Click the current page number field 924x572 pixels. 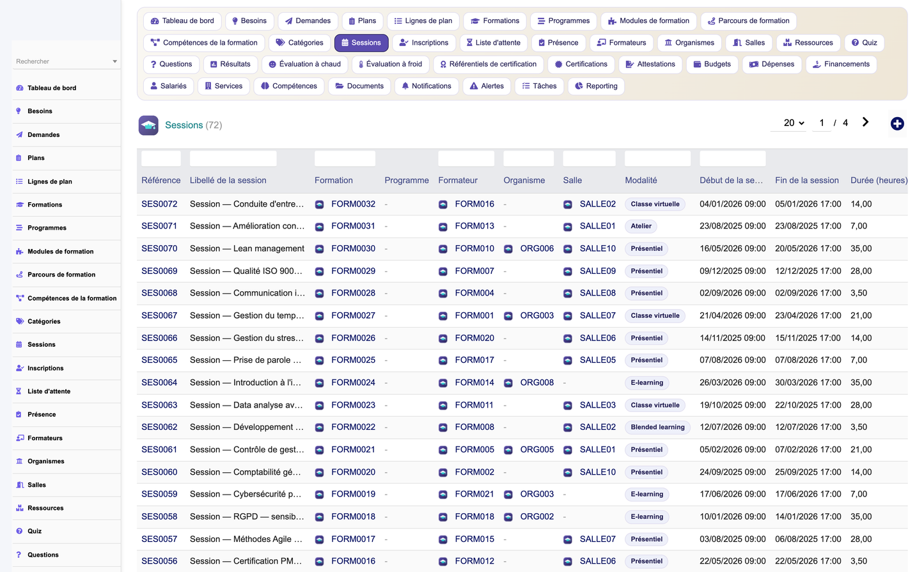[822, 123]
